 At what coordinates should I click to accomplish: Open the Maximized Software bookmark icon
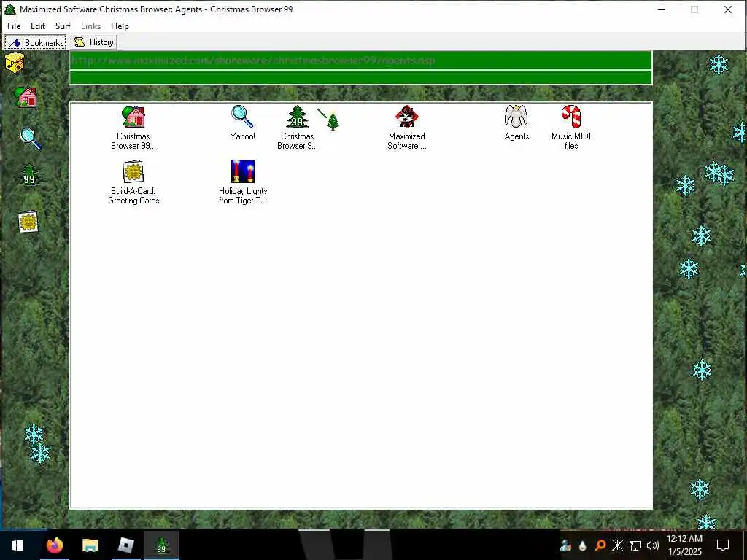[x=407, y=117]
